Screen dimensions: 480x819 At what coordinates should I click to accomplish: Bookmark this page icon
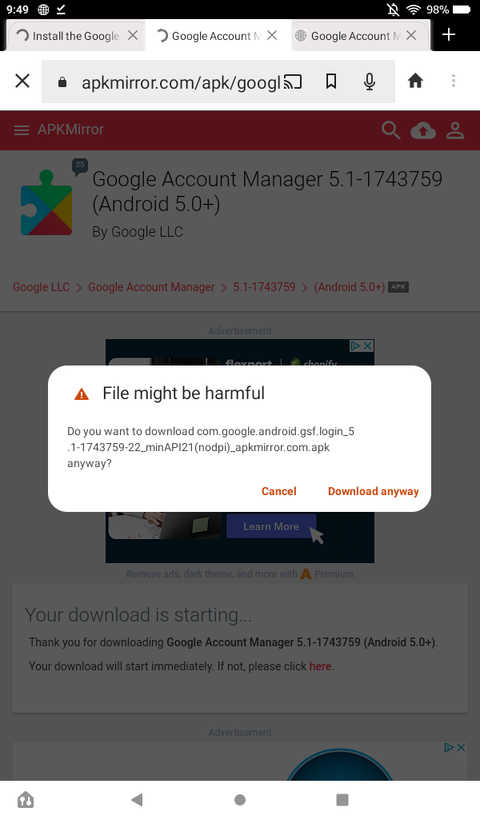click(331, 81)
